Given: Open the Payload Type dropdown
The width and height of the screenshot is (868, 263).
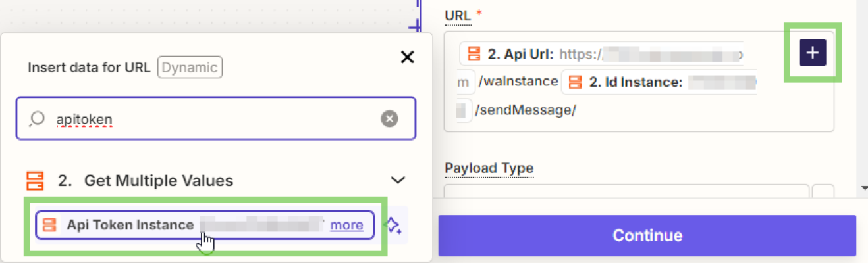Looking at the screenshot, I should (626, 192).
